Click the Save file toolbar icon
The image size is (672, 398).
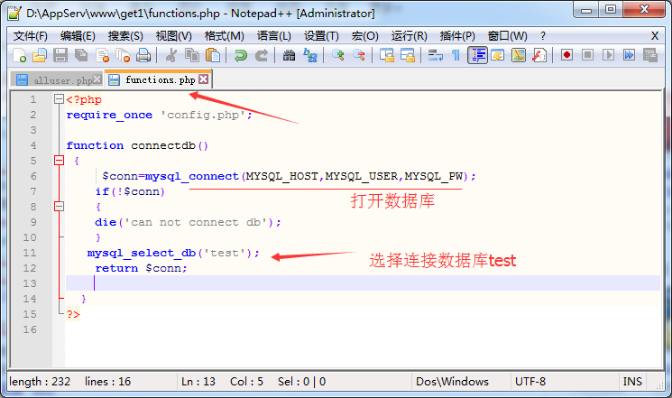pyautogui.click(x=60, y=55)
